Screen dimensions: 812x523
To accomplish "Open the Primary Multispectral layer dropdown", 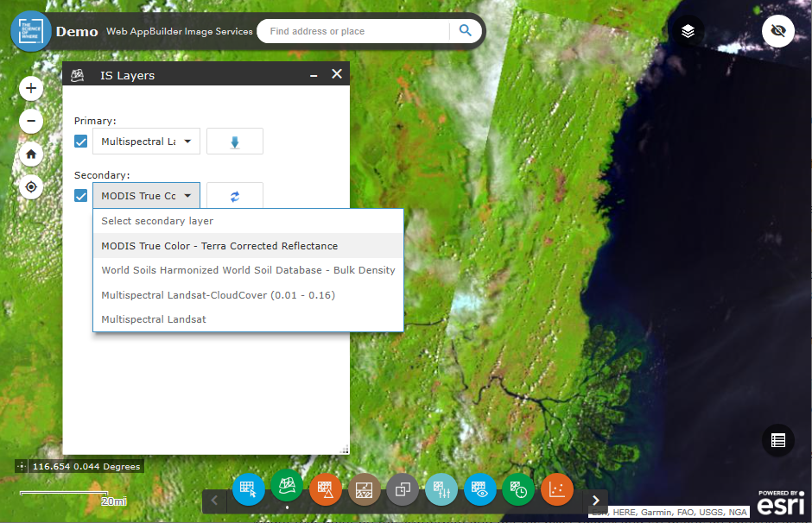I will [x=147, y=142].
